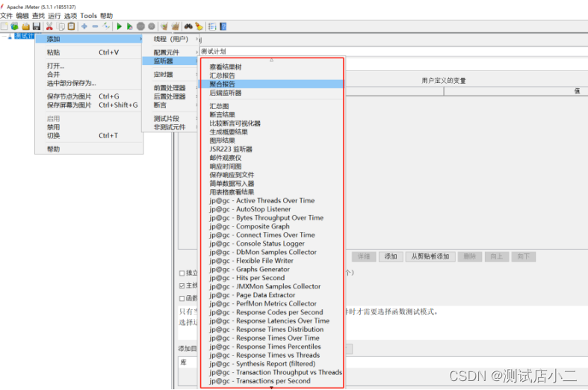The width and height of the screenshot is (588, 390).
Task: Click the Reset Search sweep icon
Action: tap(199, 26)
